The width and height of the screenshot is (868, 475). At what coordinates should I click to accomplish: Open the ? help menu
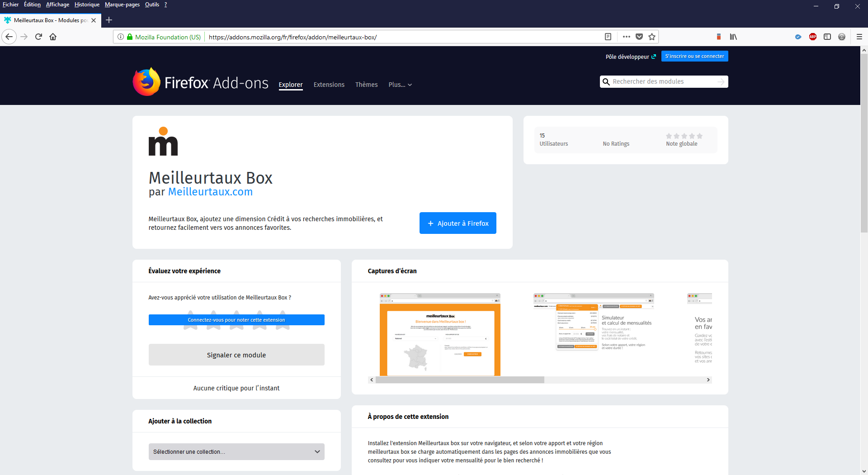click(x=165, y=5)
